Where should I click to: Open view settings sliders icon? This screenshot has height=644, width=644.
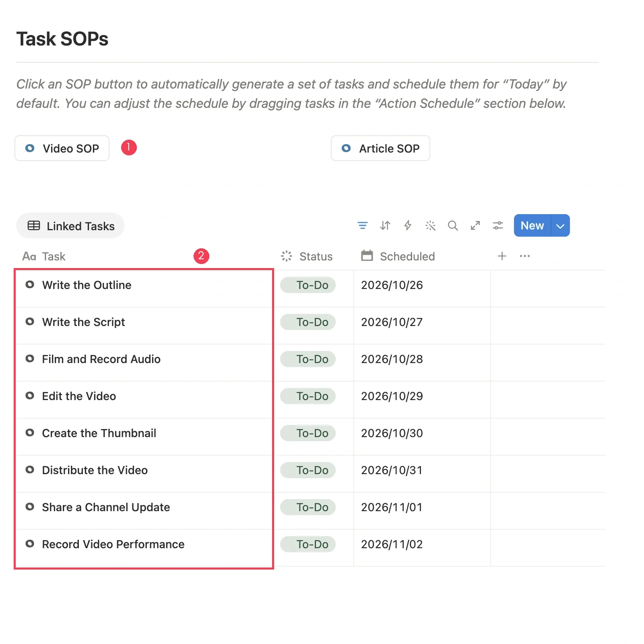click(x=498, y=225)
